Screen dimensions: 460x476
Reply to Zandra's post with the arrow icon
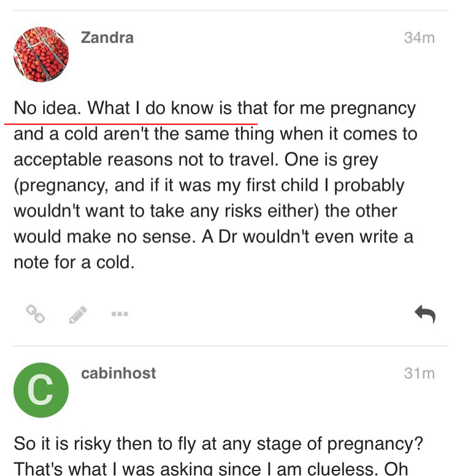click(x=424, y=314)
